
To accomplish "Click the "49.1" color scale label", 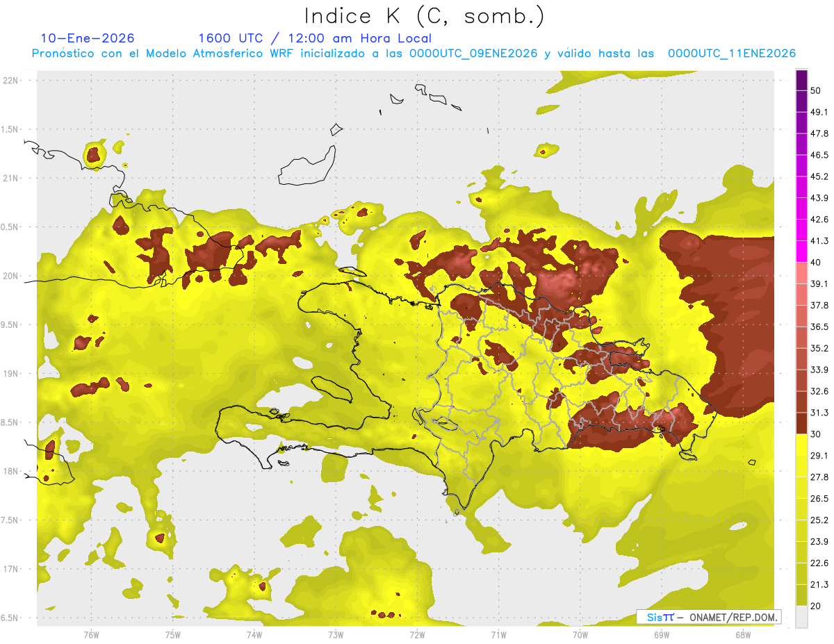I will click(x=819, y=113).
